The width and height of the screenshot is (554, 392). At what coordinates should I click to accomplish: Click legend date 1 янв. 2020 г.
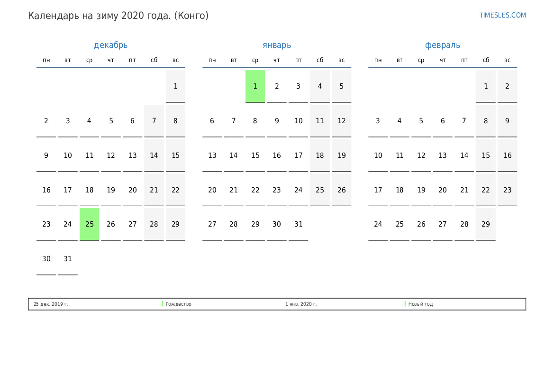(x=301, y=304)
